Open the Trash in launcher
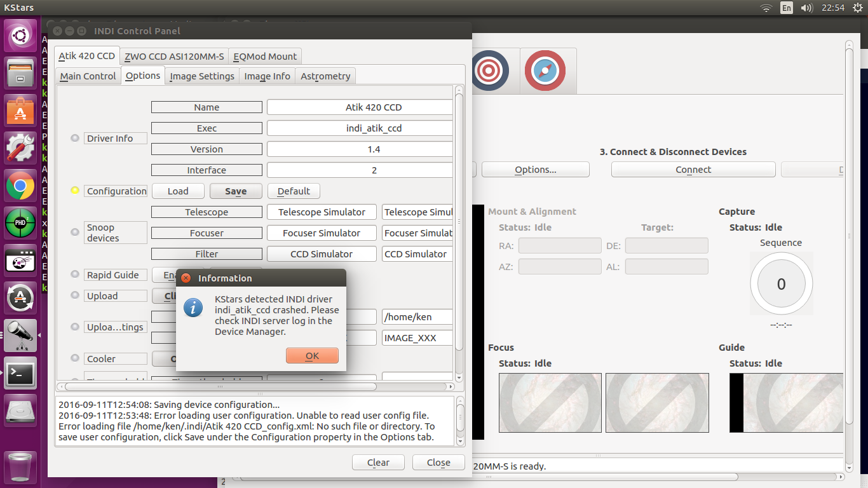 click(20, 467)
